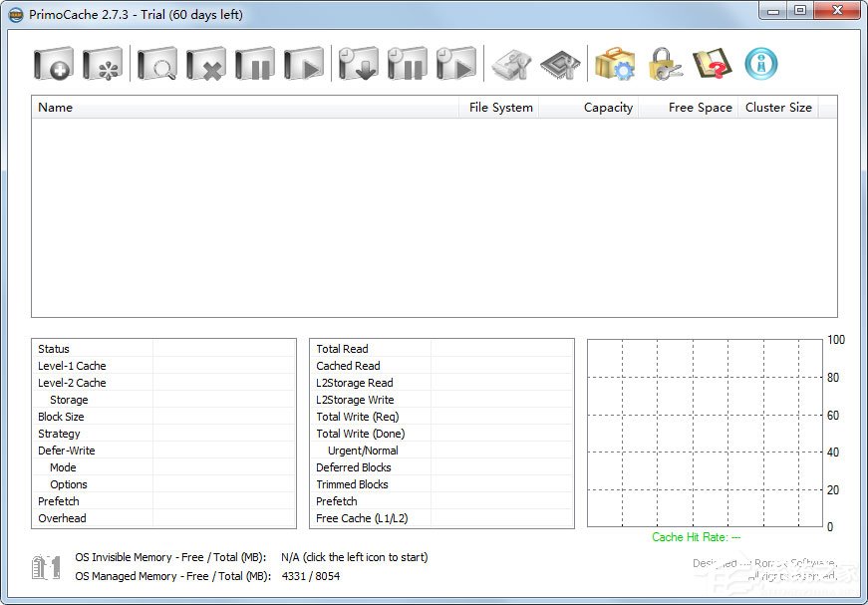868x605 pixels.
Task: Click the flush deferred data down-arrow icon
Action: pos(358,65)
